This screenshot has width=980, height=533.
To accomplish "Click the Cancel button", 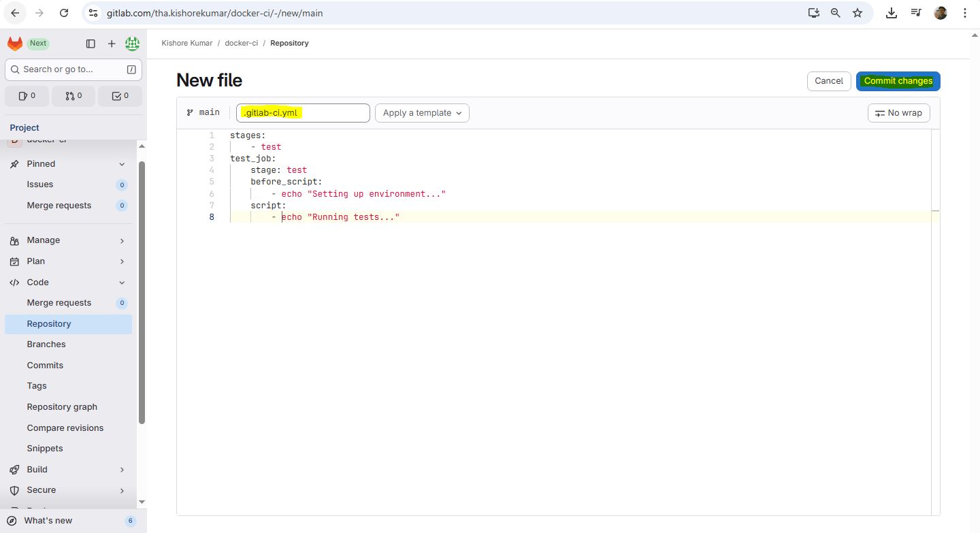I will click(828, 81).
